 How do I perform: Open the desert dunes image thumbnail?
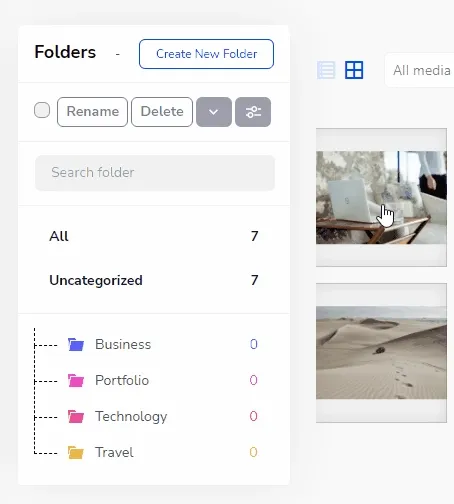381,353
